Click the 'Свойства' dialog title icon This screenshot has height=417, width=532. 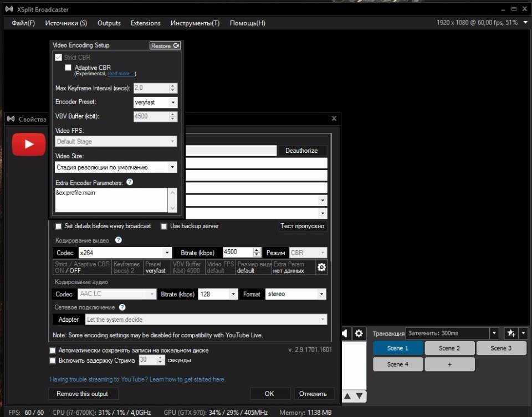coord(11,119)
